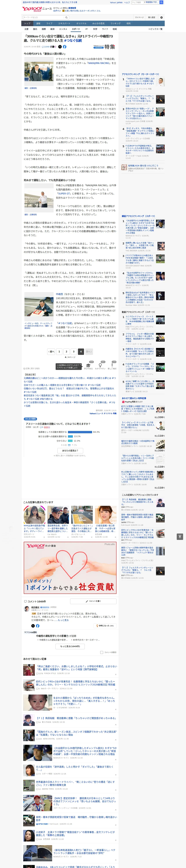The image size is (186, 868).
Task: Select the 国際 category tab
Action: [44, 29]
